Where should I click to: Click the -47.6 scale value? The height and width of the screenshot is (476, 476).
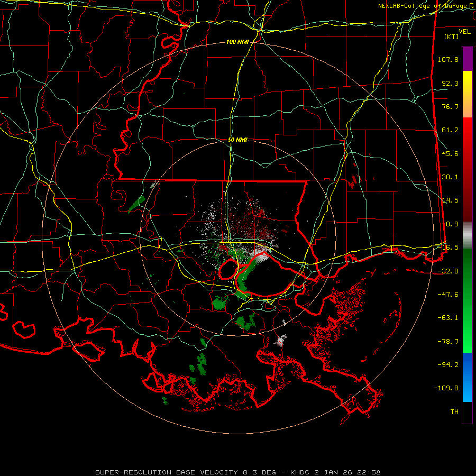pyautogui.click(x=448, y=295)
